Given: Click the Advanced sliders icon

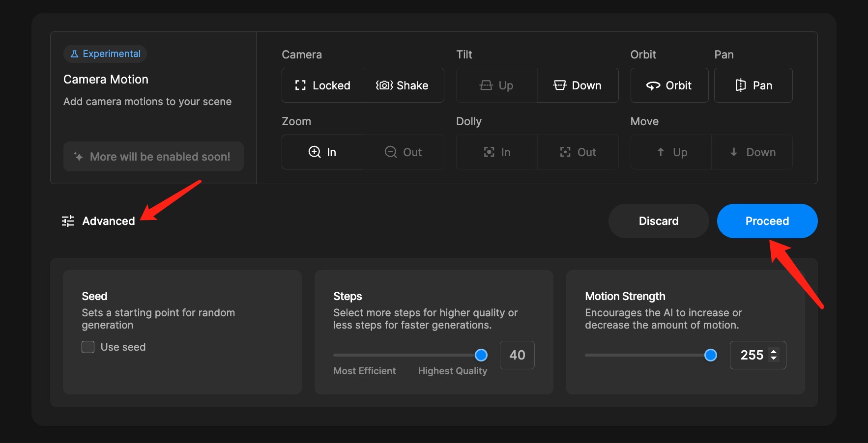Looking at the screenshot, I should click(x=68, y=221).
